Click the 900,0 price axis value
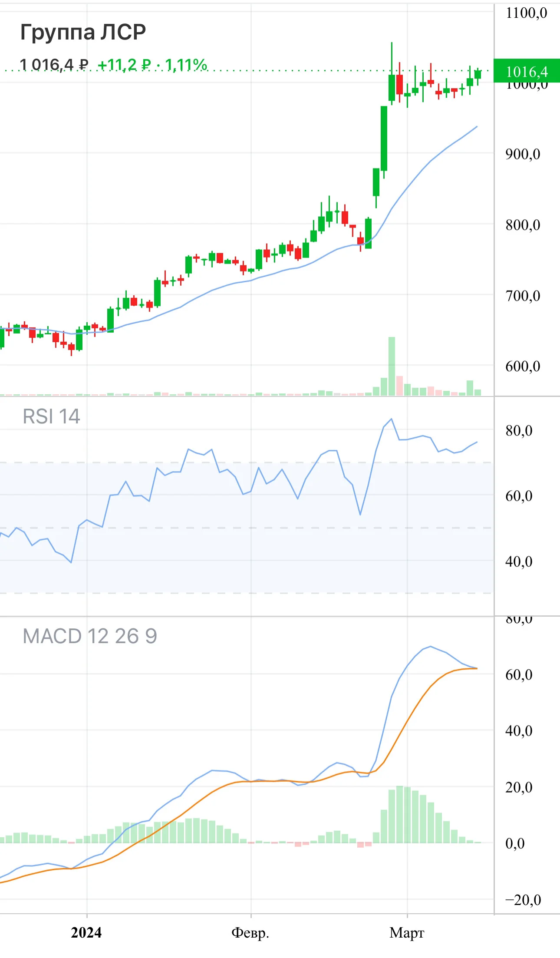Viewport: 560px width, 958px height. point(523,154)
